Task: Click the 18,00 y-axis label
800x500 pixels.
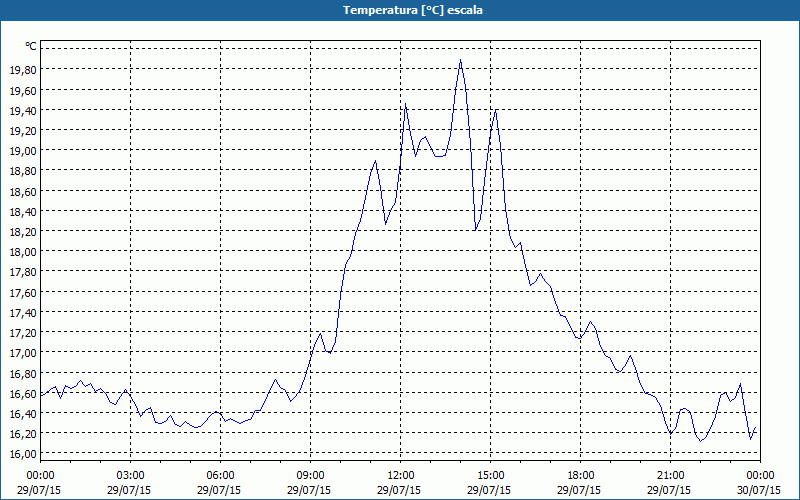Action: point(23,252)
